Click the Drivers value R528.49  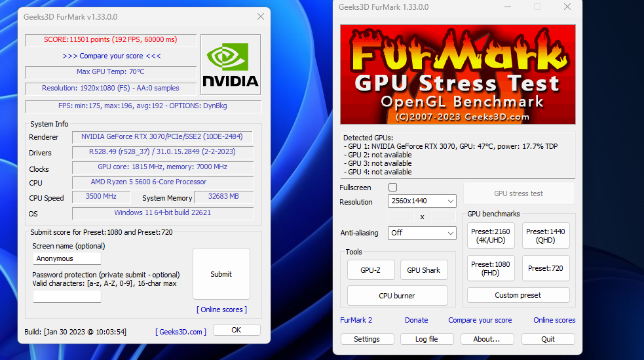[x=162, y=151]
